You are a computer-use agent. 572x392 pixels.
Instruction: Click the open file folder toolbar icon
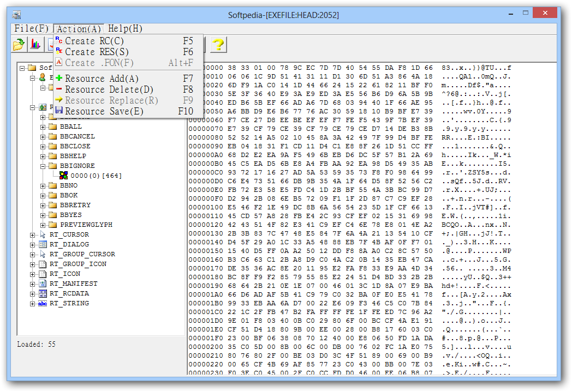click(19, 45)
